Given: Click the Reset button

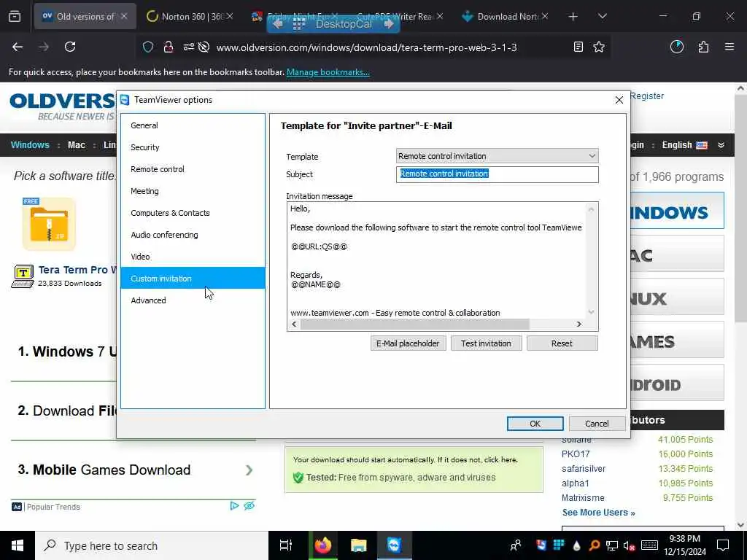Looking at the screenshot, I should pos(562,343).
